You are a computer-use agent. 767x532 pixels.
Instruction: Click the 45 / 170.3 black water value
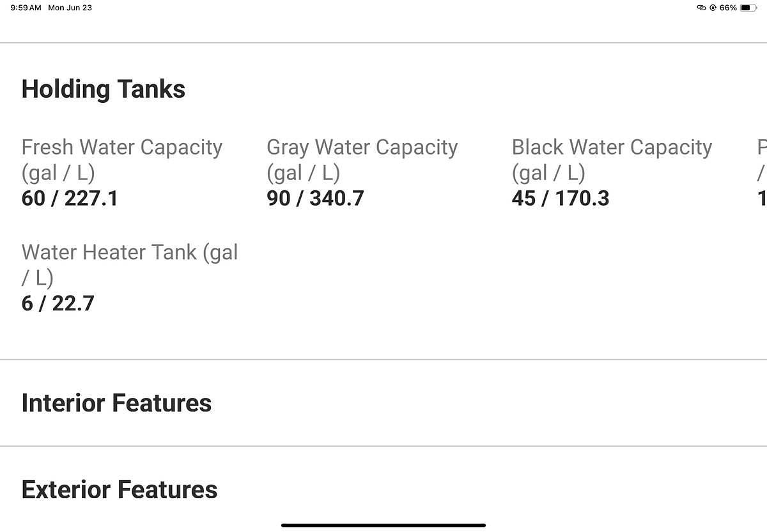pos(561,199)
